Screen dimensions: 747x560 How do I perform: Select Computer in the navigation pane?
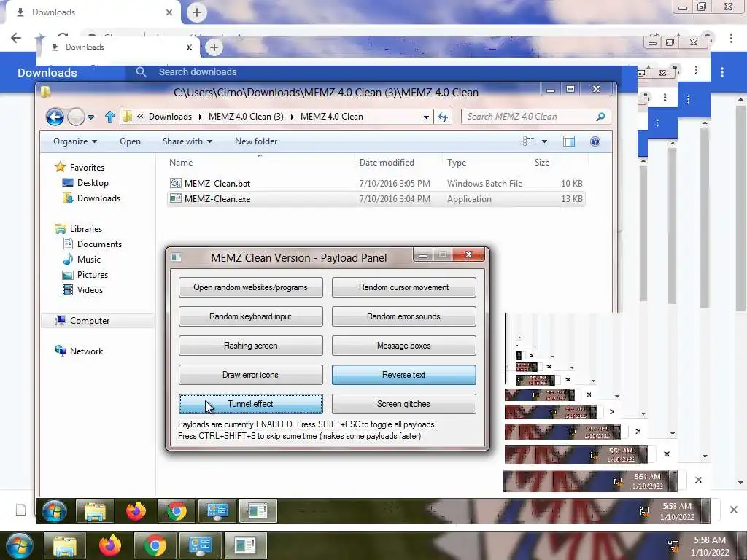(90, 321)
